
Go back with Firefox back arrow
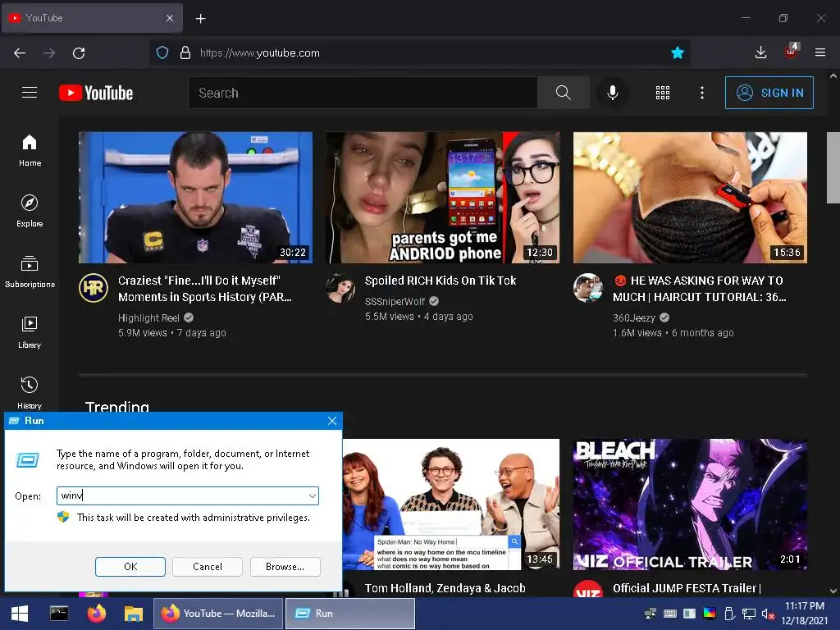pos(20,53)
